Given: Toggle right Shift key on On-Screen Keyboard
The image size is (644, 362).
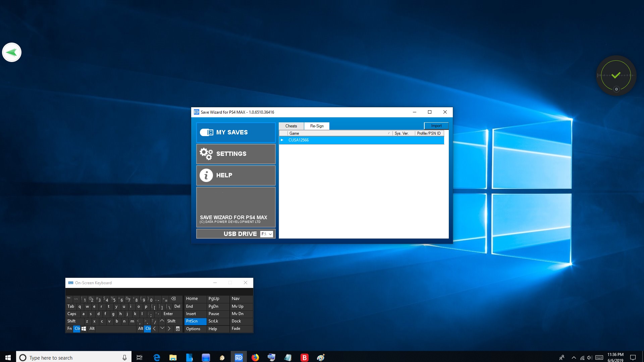Looking at the screenshot, I should pyautogui.click(x=174, y=321).
